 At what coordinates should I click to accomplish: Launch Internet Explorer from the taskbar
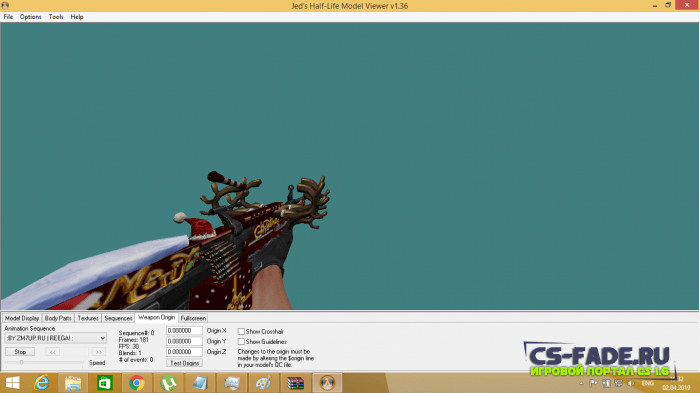42,383
